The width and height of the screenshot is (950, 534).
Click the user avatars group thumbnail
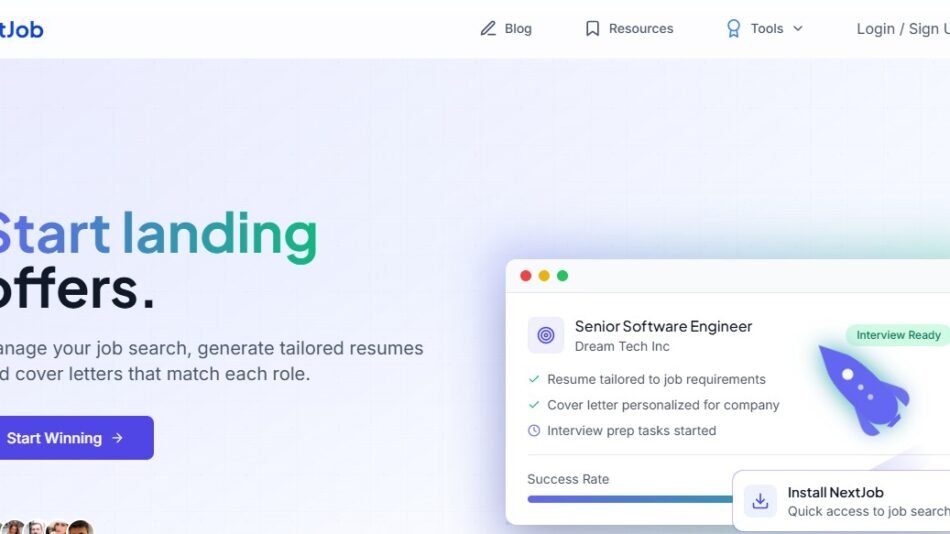[45, 527]
